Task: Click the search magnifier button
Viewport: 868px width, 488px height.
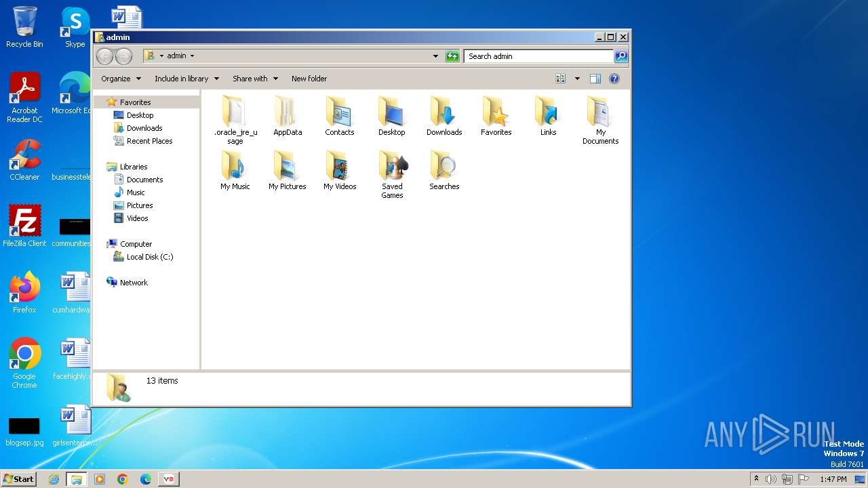Action: pos(620,56)
